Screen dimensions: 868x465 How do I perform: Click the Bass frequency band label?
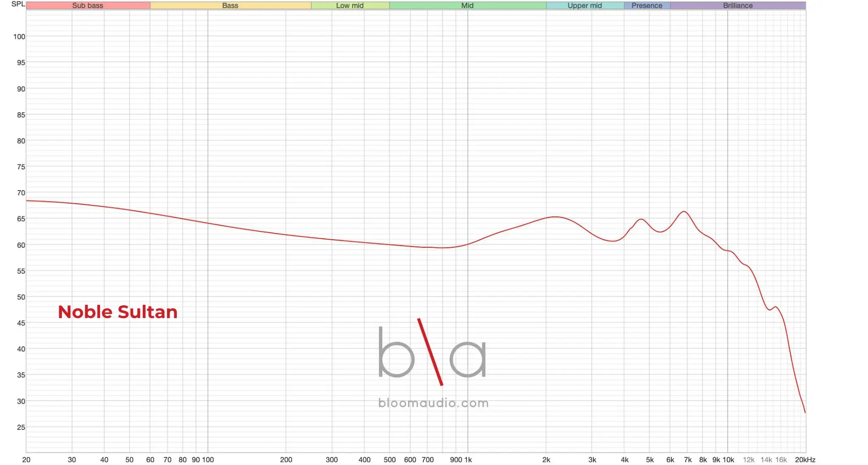pos(230,6)
